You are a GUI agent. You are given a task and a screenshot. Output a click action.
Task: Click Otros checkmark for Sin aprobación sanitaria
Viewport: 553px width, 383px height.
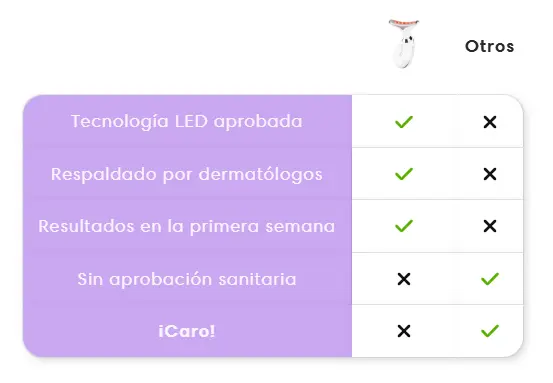click(490, 279)
